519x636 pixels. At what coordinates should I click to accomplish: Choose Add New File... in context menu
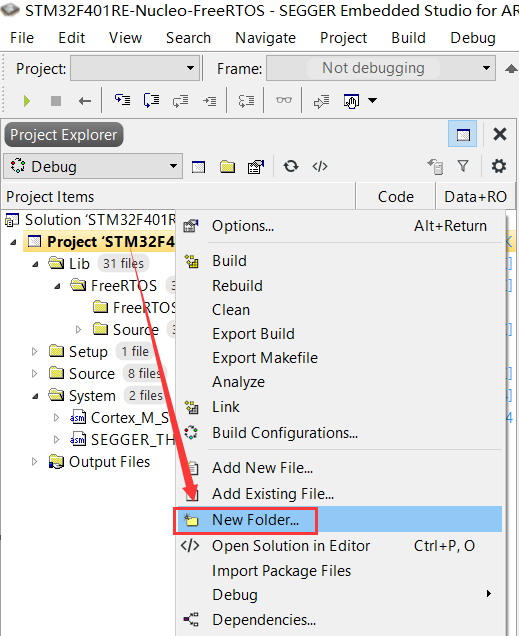[340, 468]
